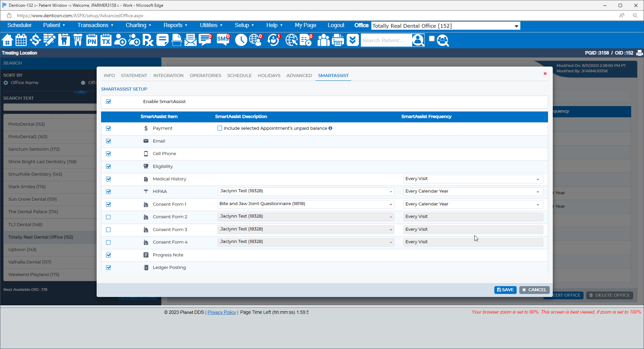Open the Home icon in toolbar
The image size is (644, 349).
point(7,40)
